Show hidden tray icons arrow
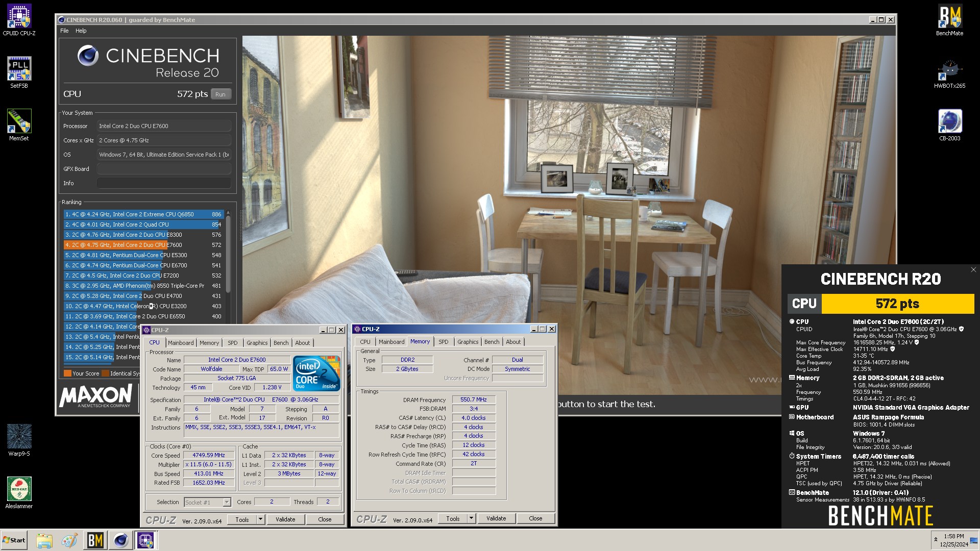Image resolution: width=980 pixels, height=551 pixels. 936,540
